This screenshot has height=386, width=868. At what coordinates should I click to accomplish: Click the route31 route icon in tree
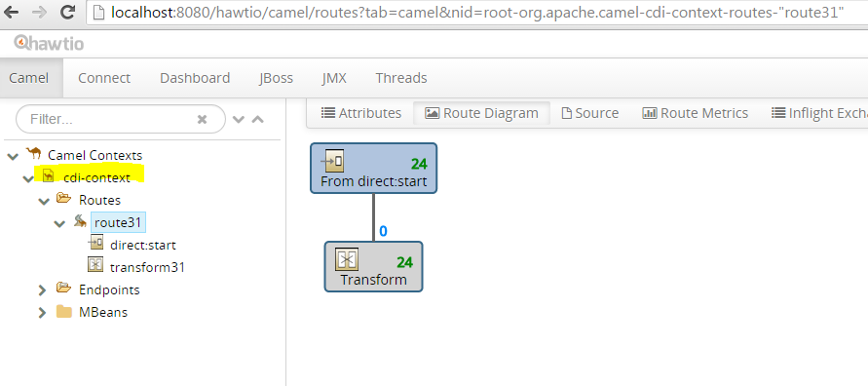[x=80, y=221]
